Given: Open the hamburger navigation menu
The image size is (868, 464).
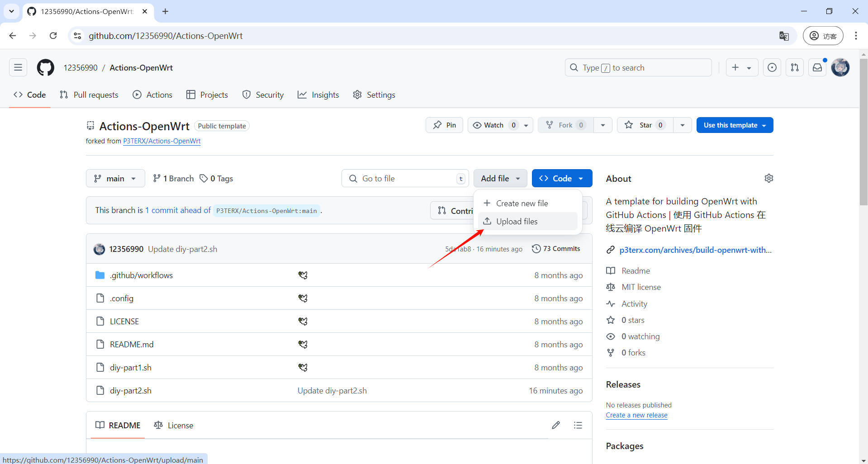Looking at the screenshot, I should tap(18, 68).
